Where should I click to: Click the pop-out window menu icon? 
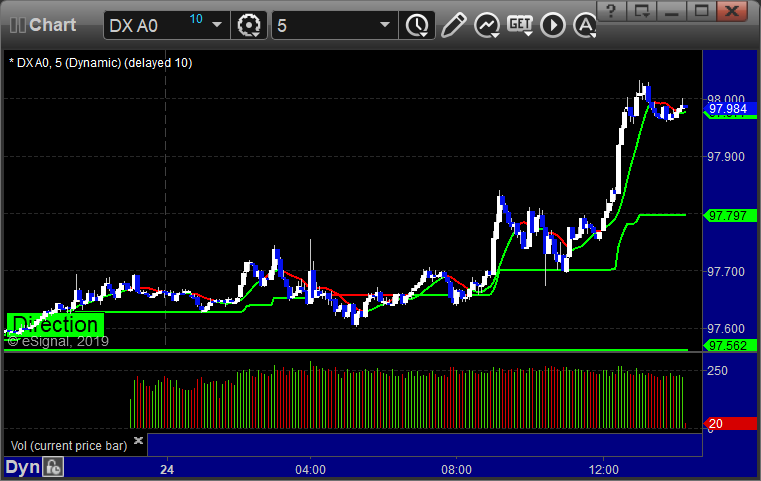click(x=642, y=11)
